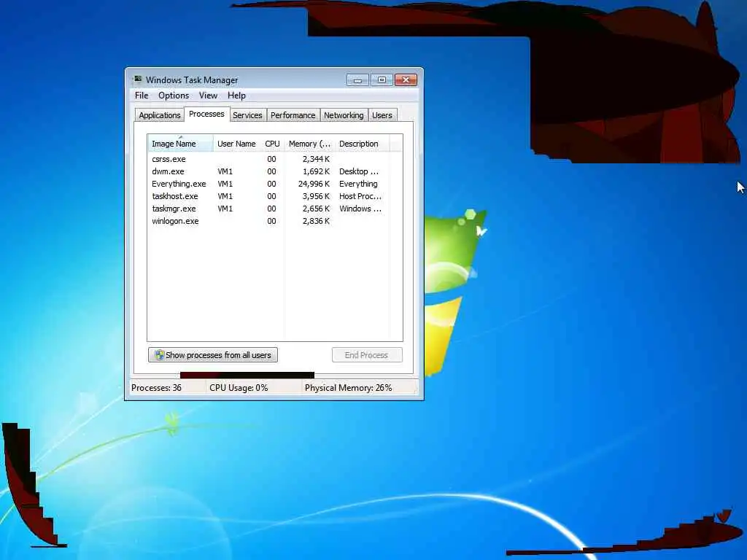
Task: Go to the Networking tab
Action: [344, 115]
